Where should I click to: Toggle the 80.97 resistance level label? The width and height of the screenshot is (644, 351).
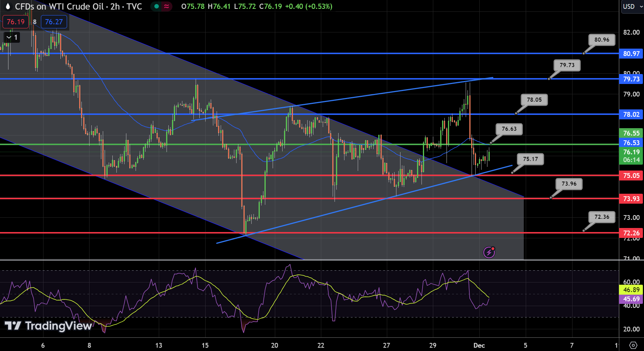point(631,54)
